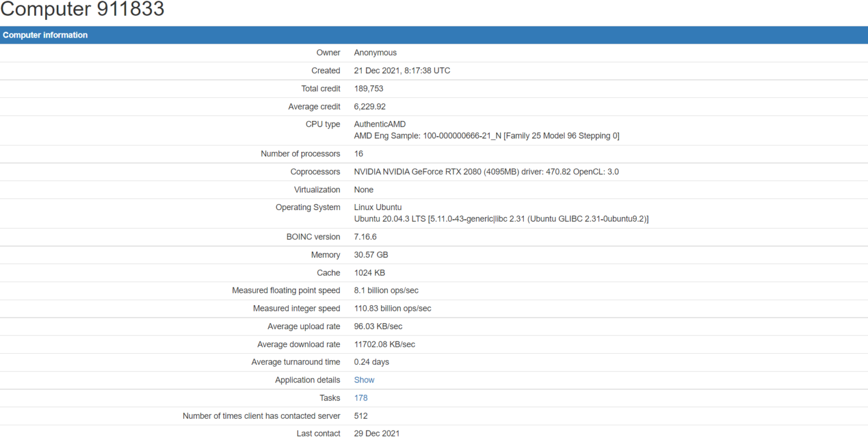Click the AuthenticAMD CPU type text
Viewport: 868px width, 440px height.
(x=379, y=124)
